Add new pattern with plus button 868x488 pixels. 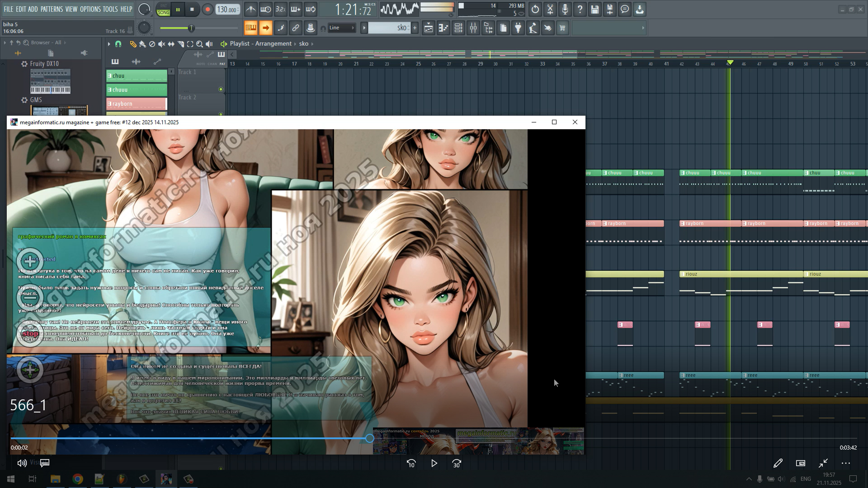[415, 28]
